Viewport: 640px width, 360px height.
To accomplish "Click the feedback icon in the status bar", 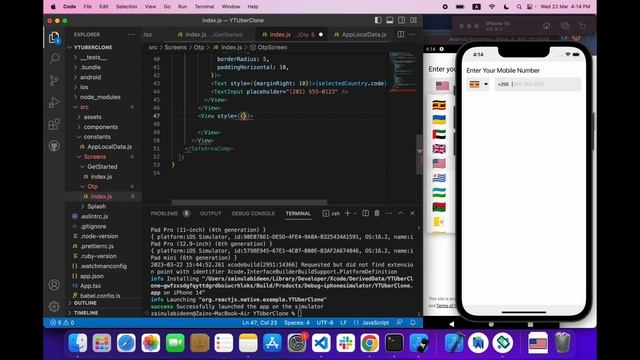I will (400, 322).
